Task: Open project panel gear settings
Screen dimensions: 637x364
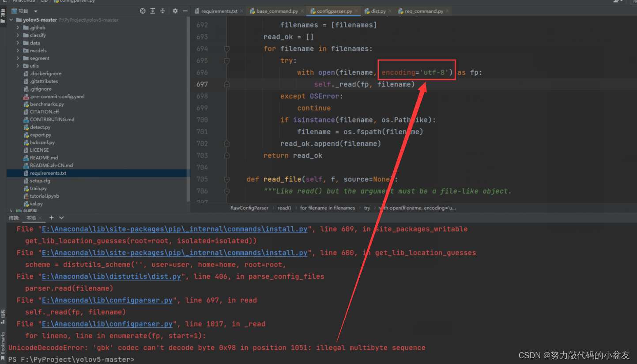Action: pos(175,11)
